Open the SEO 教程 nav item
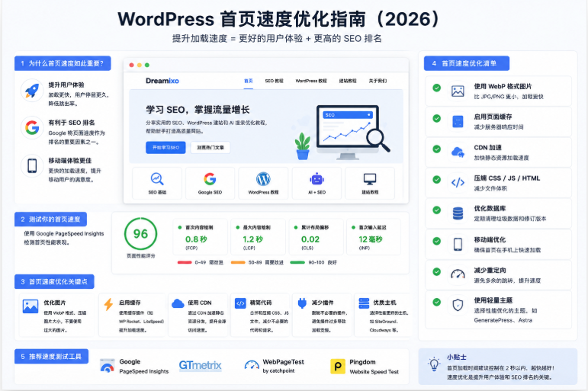Image resolution: width=588 pixels, height=391 pixels. click(x=274, y=81)
